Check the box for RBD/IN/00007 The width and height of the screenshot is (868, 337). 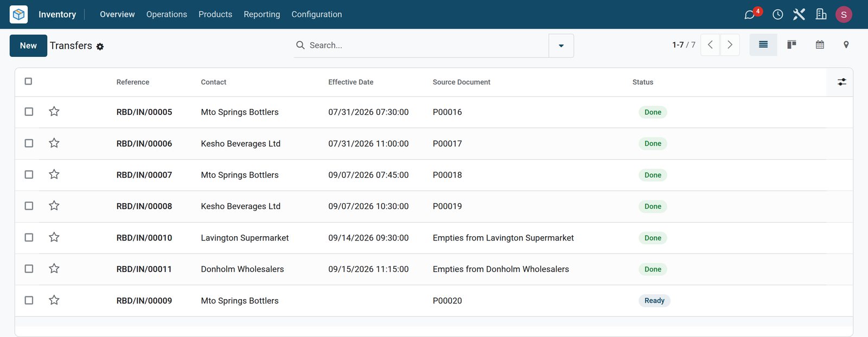pyautogui.click(x=29, y=174)
